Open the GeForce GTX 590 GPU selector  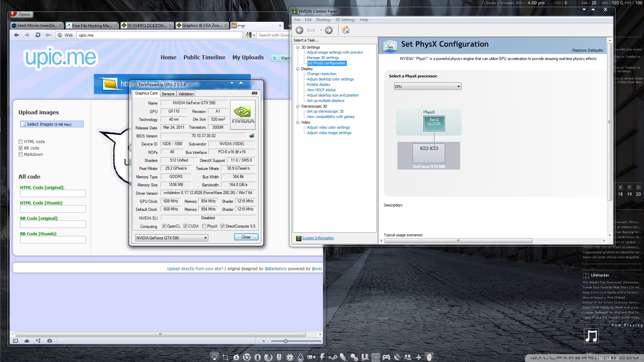pos(171,238)
